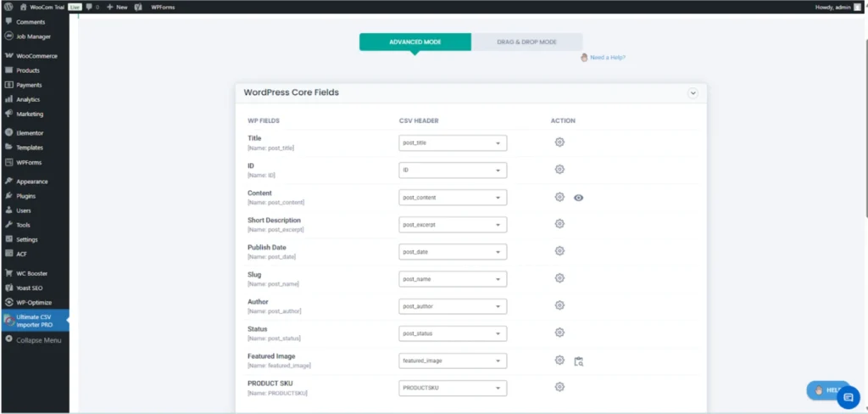Open the post_status CSV header dropdown
The image size is (868, 414).
pyautogui.click(x=453, y=333)
